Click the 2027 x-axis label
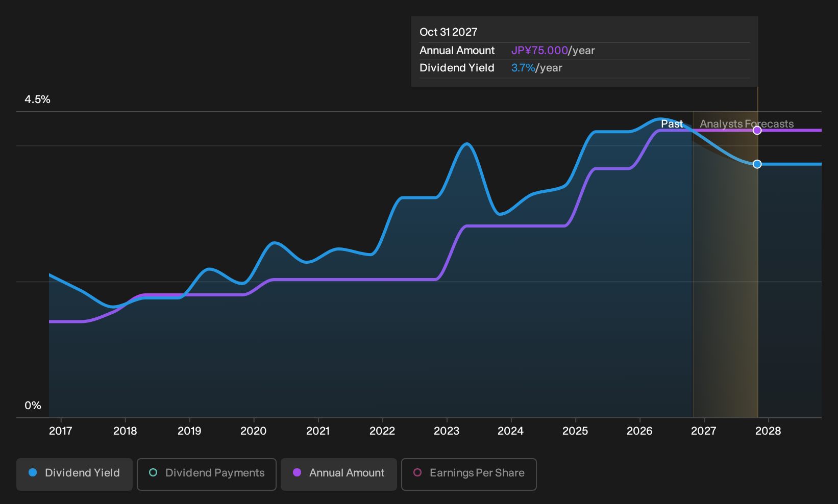 704,431
